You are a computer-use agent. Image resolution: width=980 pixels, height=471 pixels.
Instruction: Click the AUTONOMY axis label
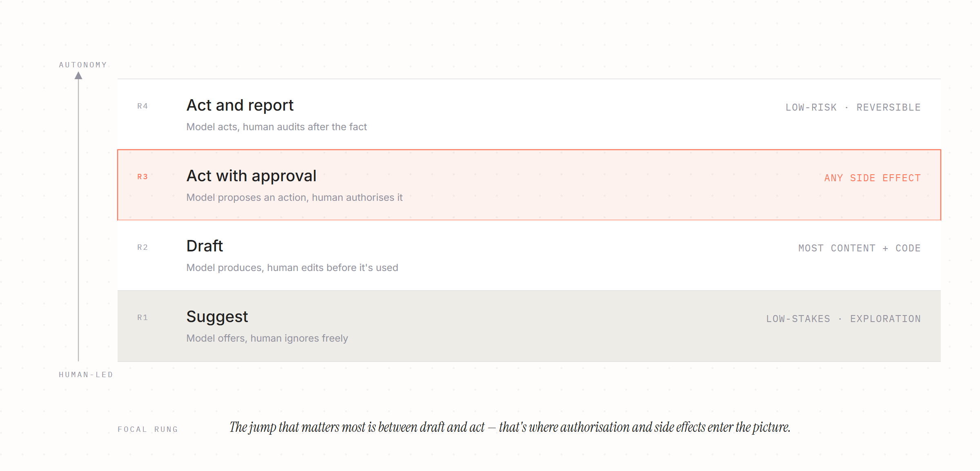[x=83, y=65]
